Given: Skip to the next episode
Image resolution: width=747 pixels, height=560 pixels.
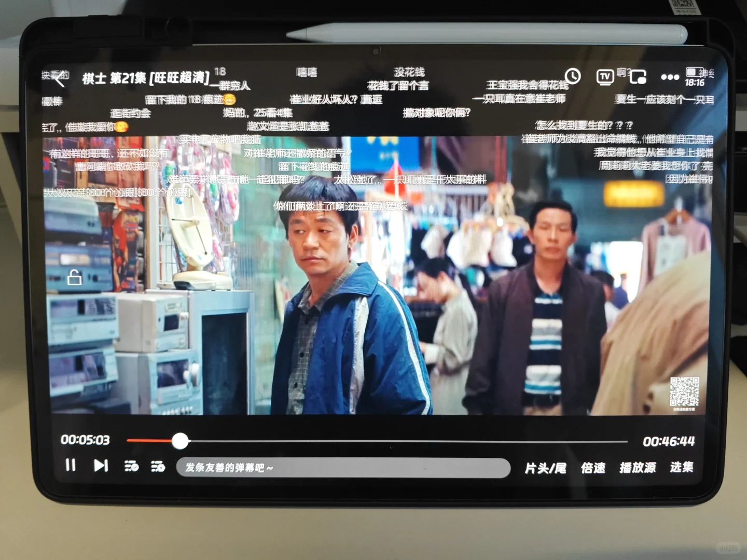Looking at the screenshot, I should (x=101, y=465).
